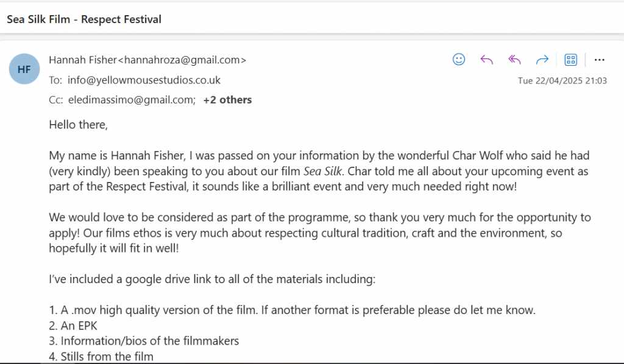Select the eledimassimo@gmail.com Cc address
Screen dimensions: 624x364
pyautogui.click(x=132, y=100)
